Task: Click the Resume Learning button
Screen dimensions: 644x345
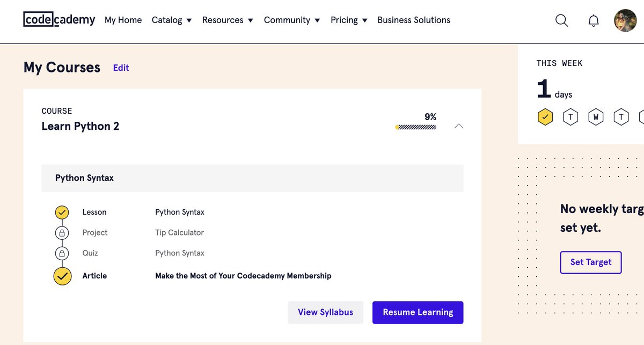Action: point(418,312)
